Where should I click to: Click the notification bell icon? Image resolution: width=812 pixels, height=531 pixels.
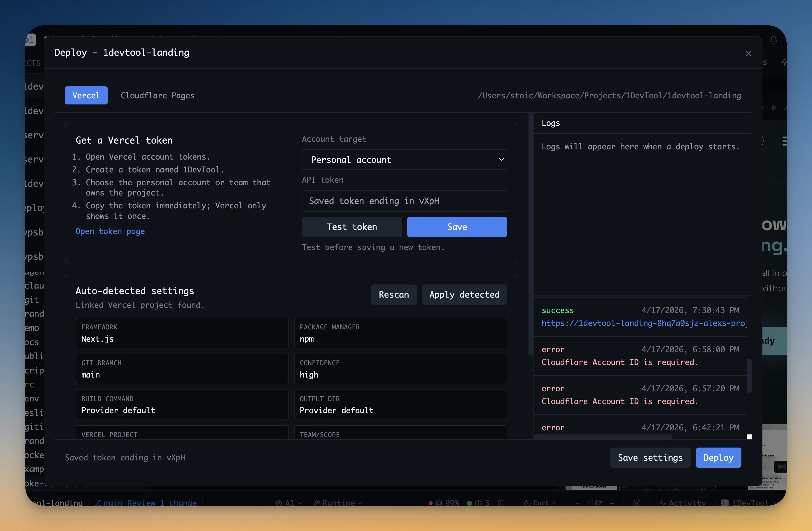pyautogui.click(x=773, y=40)
